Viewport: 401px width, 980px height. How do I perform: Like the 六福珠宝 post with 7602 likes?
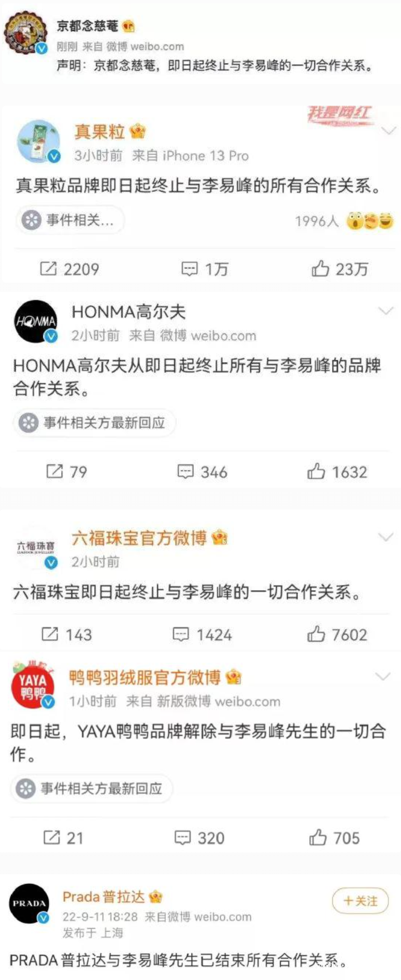point(337,634)
